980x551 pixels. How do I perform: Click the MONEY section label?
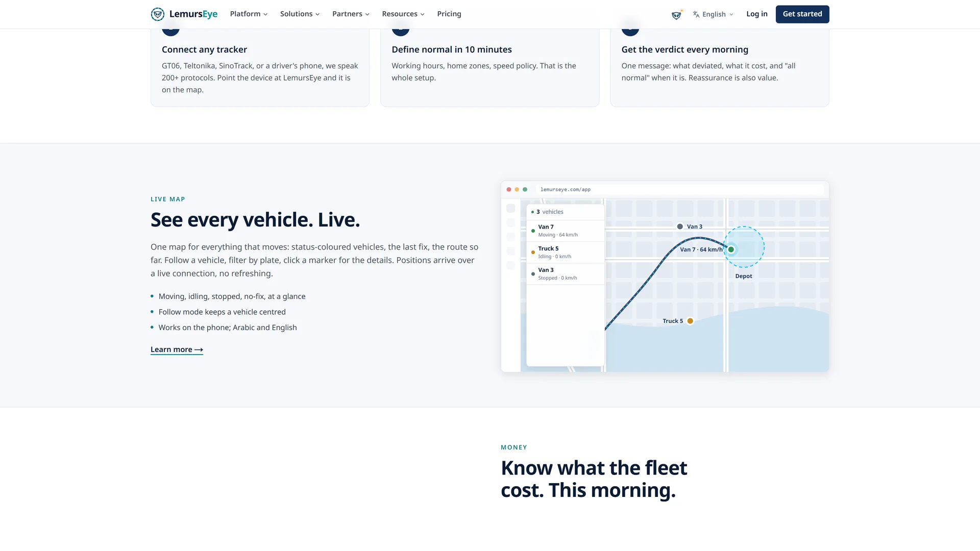click(514, 447)
